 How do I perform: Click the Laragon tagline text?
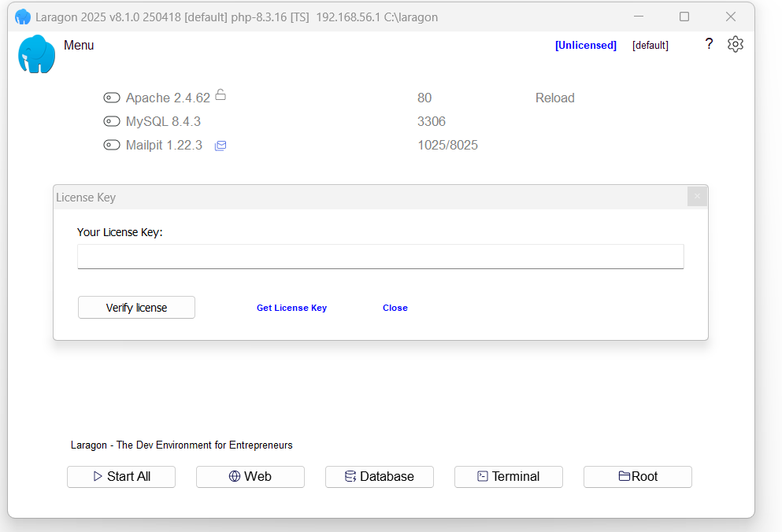click(x=182, y=445)
